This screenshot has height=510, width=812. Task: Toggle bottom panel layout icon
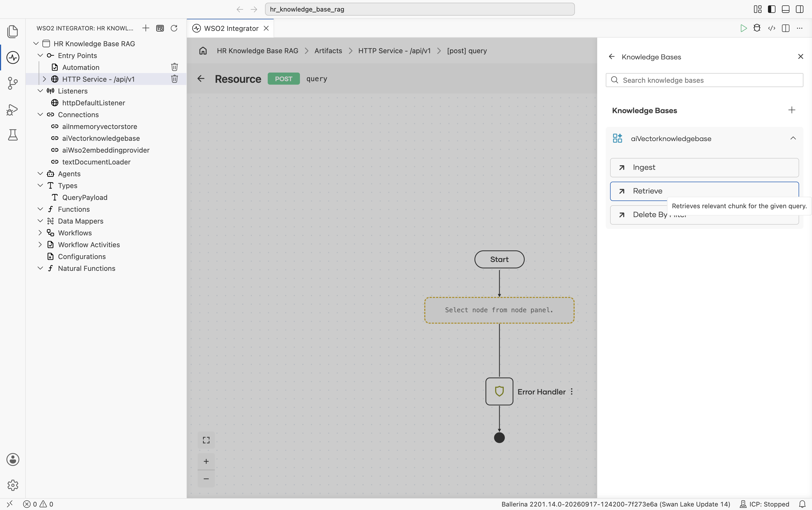click(785, 9)
